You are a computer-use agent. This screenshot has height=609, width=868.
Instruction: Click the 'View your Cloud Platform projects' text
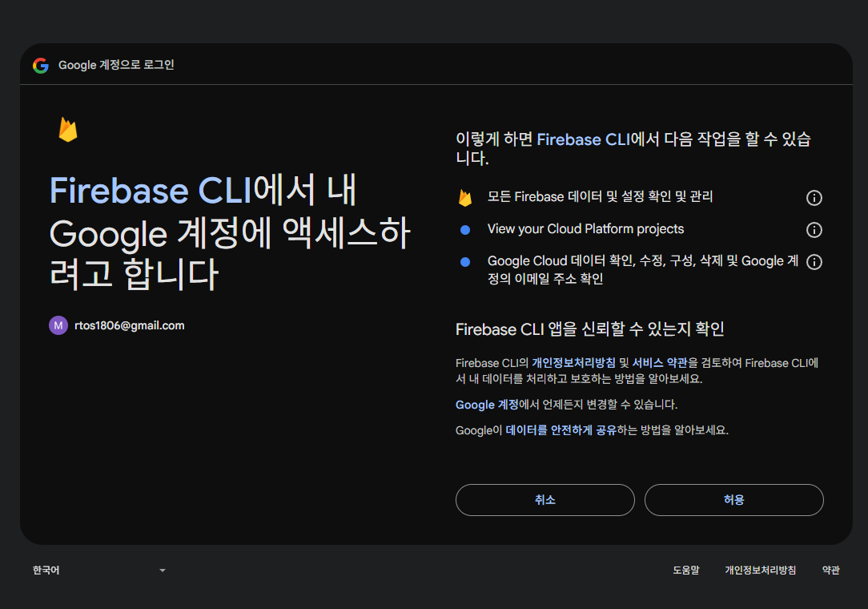(x=585, y=229)
